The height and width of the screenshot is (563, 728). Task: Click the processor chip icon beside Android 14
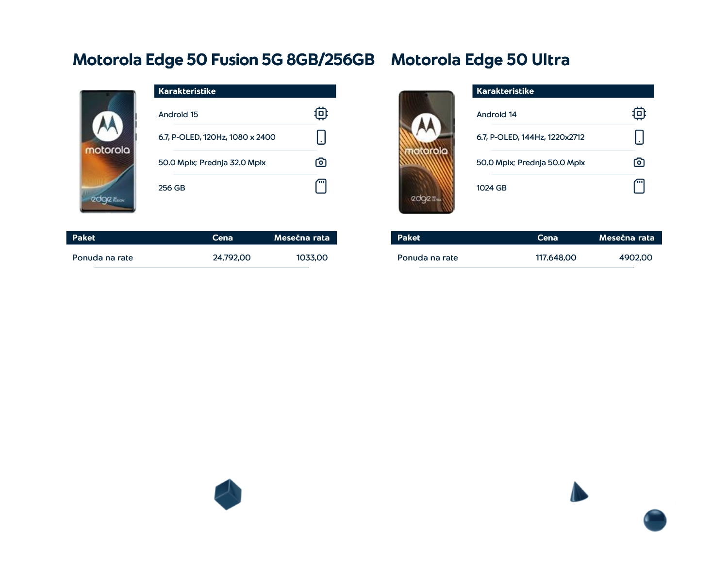tap(639, 114)
